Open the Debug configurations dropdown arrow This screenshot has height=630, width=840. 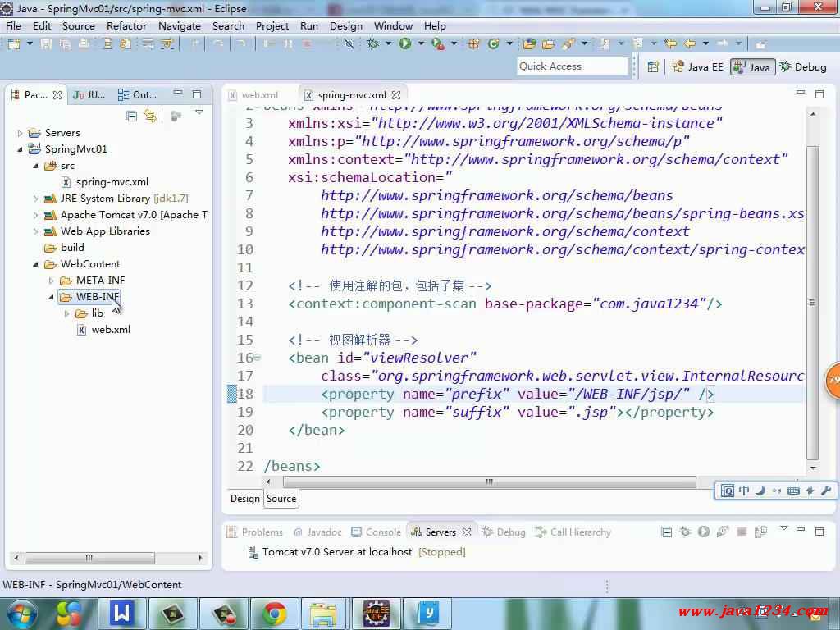[x=388, y=43]
